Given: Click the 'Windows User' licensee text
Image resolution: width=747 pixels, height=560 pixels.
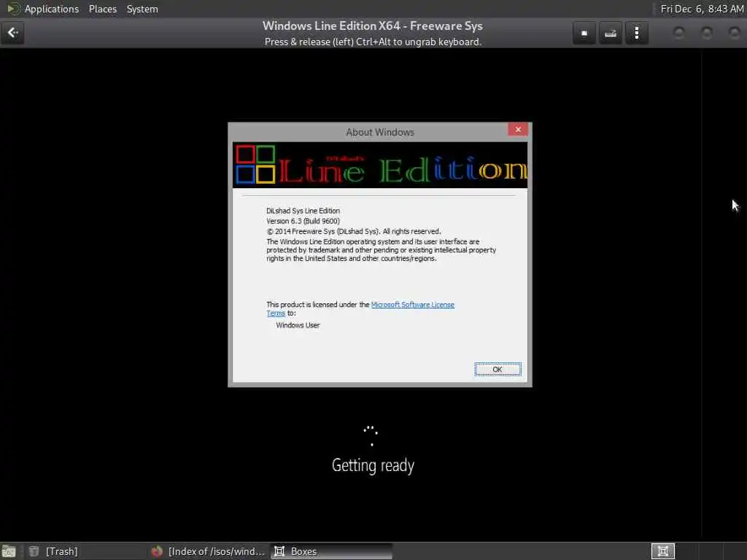Looking at the screenshot, I should [298, 325].
